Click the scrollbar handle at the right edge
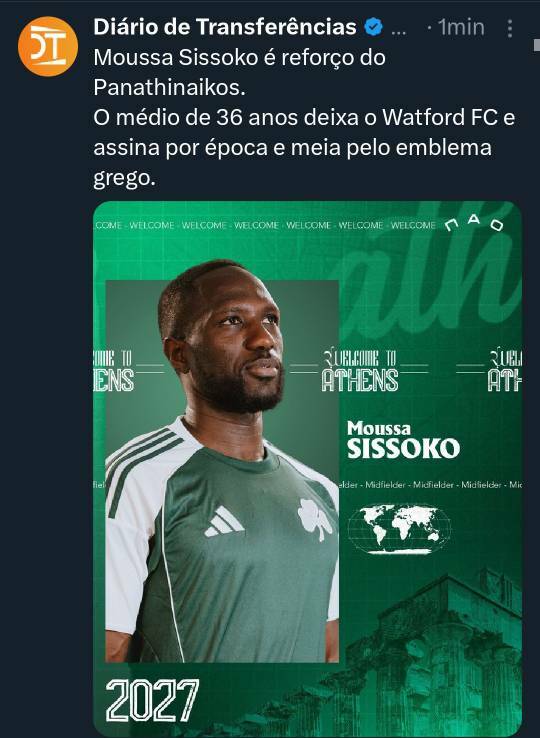 [x=537, y=45]
